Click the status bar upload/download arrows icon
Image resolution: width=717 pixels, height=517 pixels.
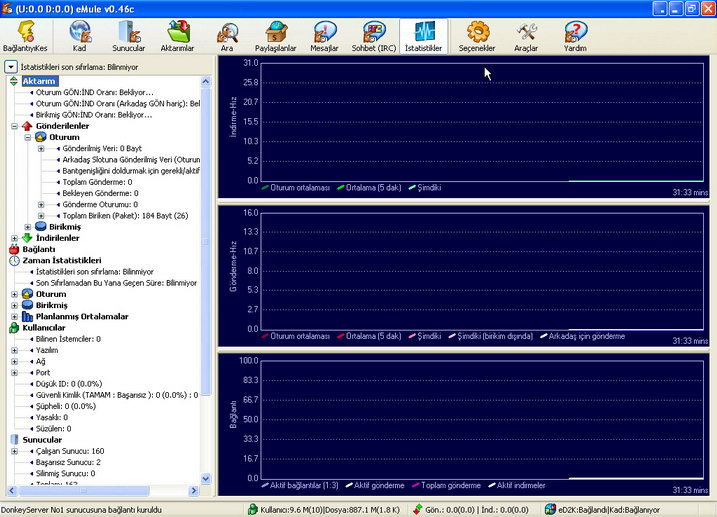417,509
